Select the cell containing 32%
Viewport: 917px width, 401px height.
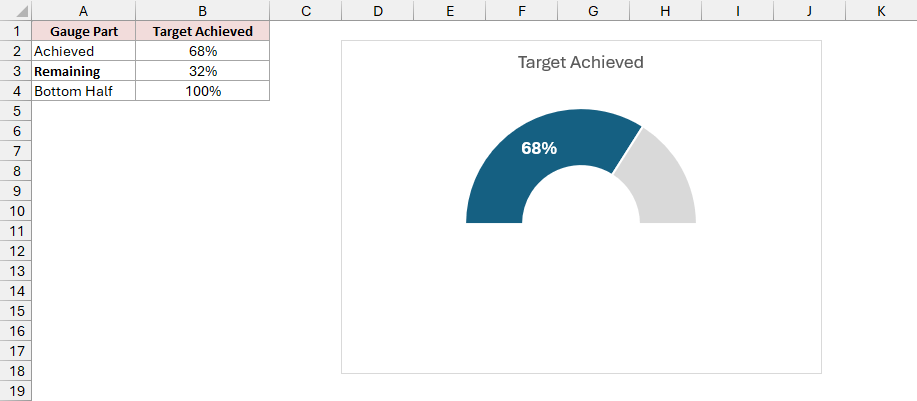pos(202,71)
